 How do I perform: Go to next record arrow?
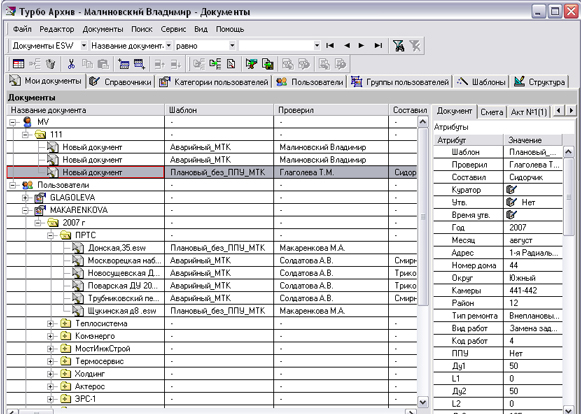[361, 46]
